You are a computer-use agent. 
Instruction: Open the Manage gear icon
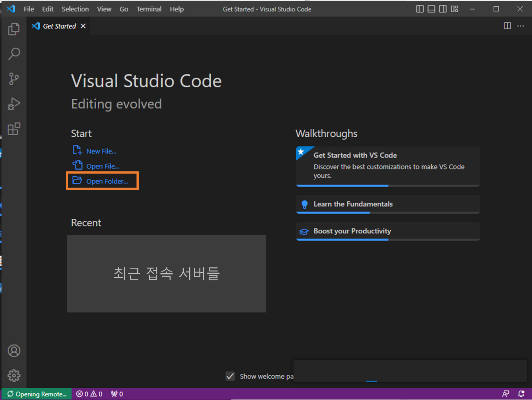(14, 376)
